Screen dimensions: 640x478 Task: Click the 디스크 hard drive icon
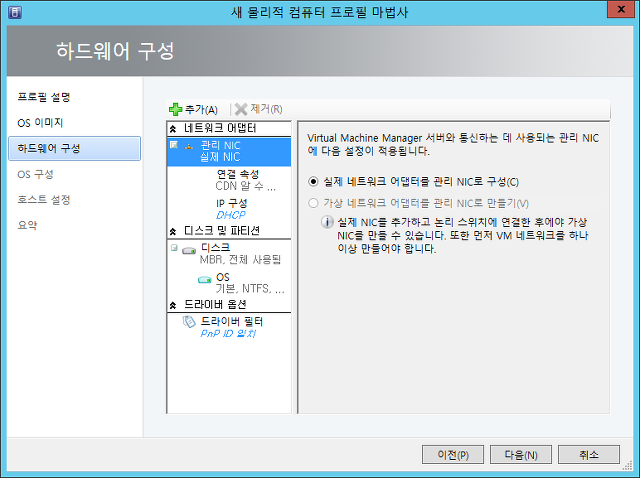point(189,250)
